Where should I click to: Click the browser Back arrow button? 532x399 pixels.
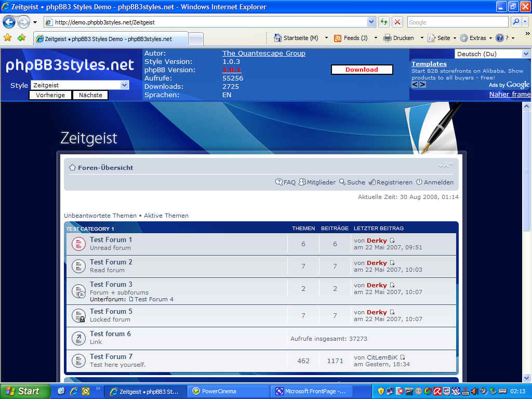click(9, 22)
